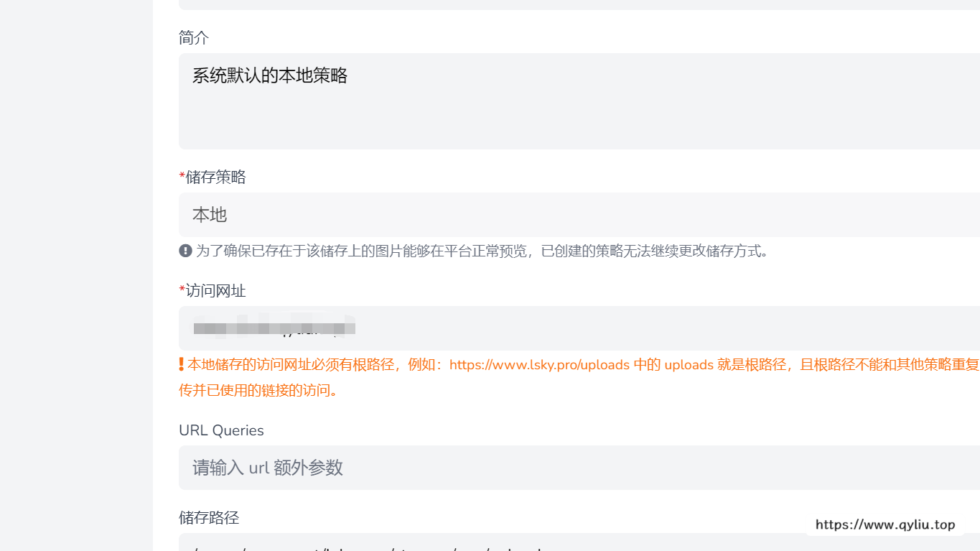Image resolution: width=980 pixels, height=551 pixels.
Task: Click the orange exclamation warning icon
Action: [182, 364]
